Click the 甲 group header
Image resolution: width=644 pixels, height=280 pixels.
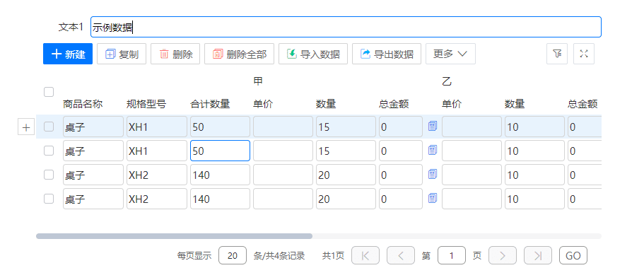pyautogui.click(x=258, y=81)
